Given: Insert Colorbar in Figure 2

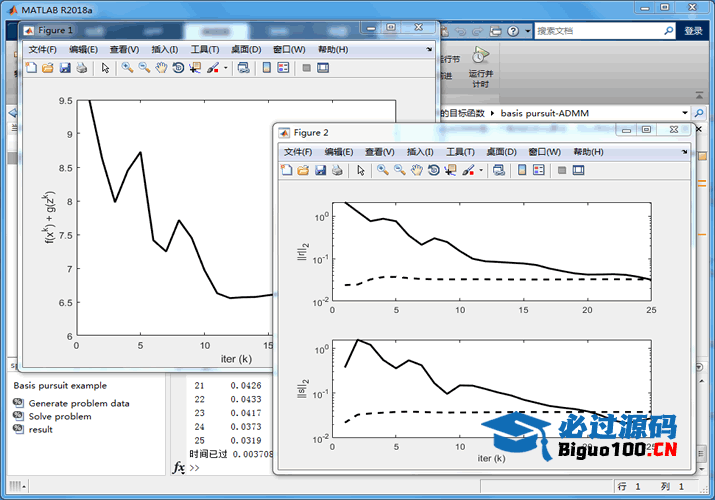Looking at the screenshot, I should pos(522,170).
